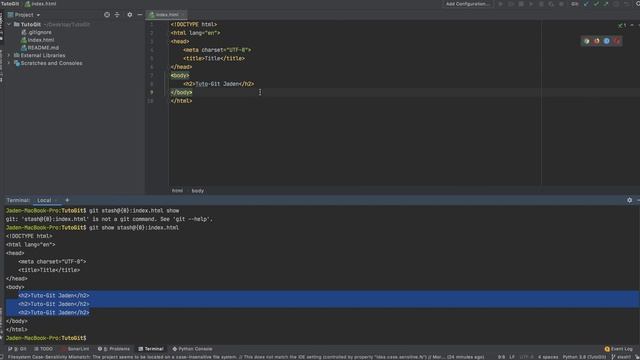The height and width of the screenshot is (360, 640).
Task: Click the <title>Title</title> line in editor
Action: pyautogui.click(x=214, y=58)
